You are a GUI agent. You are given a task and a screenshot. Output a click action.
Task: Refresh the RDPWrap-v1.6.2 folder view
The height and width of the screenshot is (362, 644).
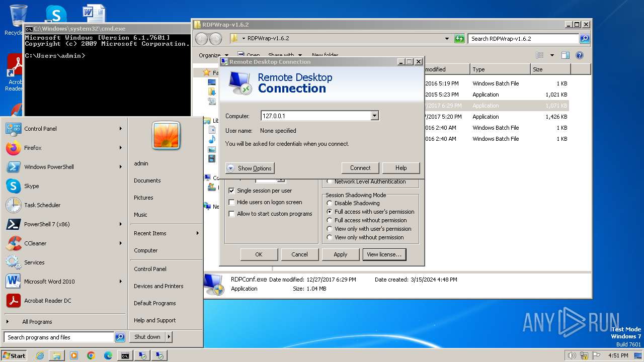(x=459, y=39)
